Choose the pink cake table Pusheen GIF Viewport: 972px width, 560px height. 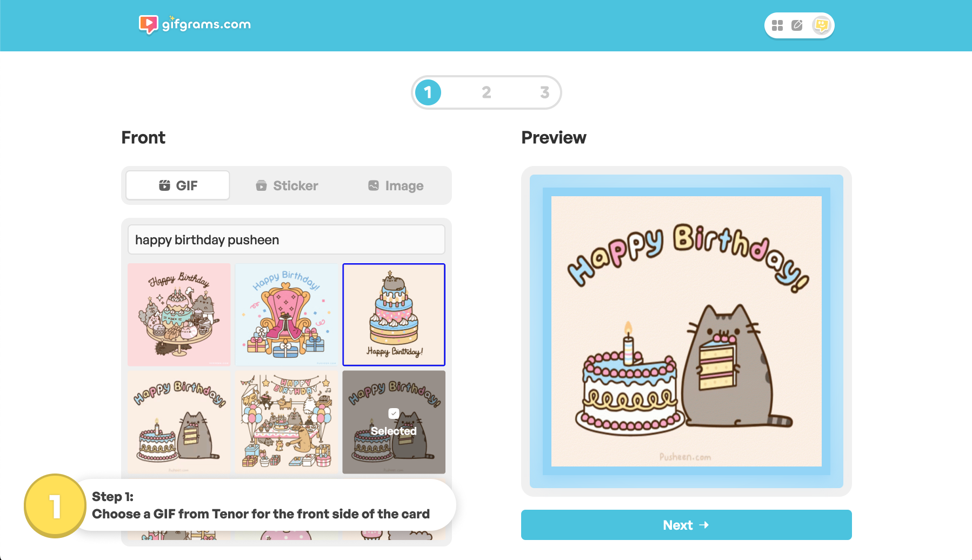[x=179, y=315]
